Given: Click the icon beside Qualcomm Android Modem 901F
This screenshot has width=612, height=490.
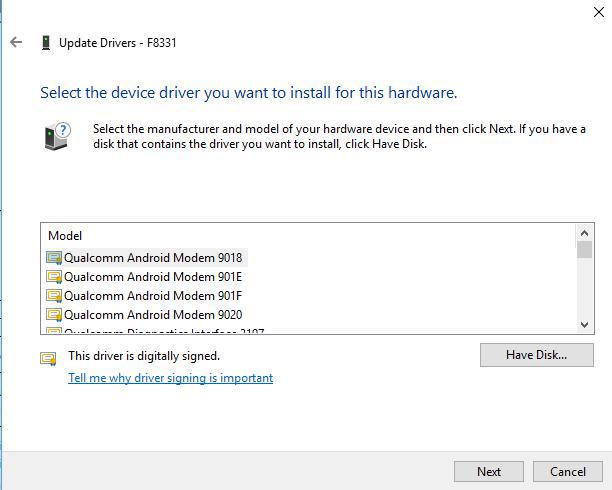Looking at the screenshot, I should (x=54, y=295).
